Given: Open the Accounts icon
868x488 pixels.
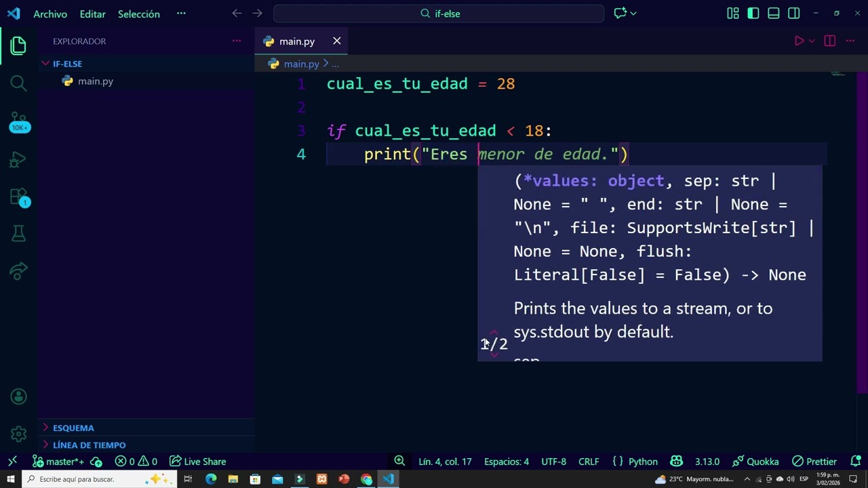Looking at the screenshot, I should point(18,396).
